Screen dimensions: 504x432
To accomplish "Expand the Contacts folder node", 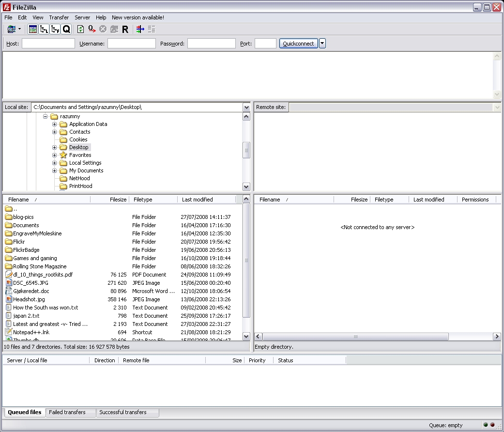I will point(54,132).
